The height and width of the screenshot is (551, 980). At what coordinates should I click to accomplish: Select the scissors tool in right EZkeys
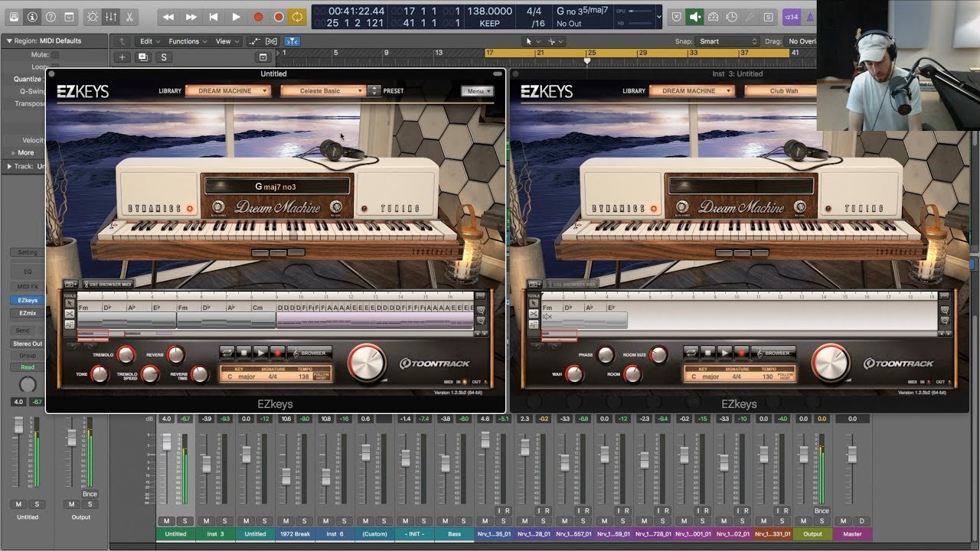point(532,314)
